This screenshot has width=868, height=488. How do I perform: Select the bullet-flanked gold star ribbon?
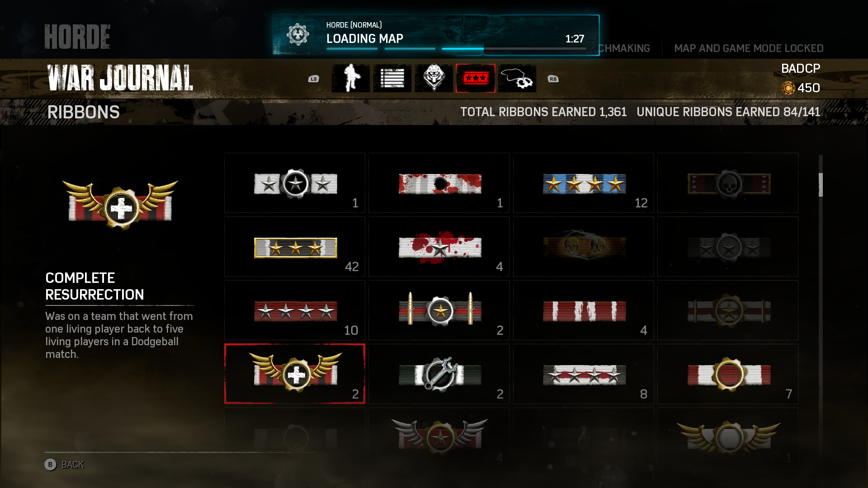[439, 310]
